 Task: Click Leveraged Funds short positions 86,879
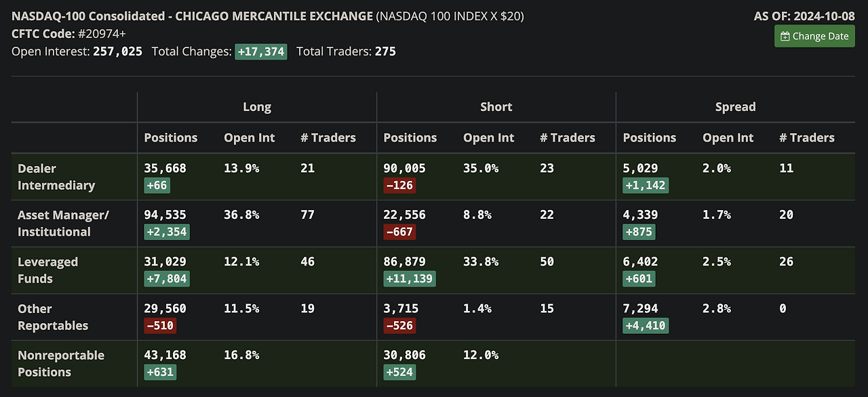coord(404,262)
